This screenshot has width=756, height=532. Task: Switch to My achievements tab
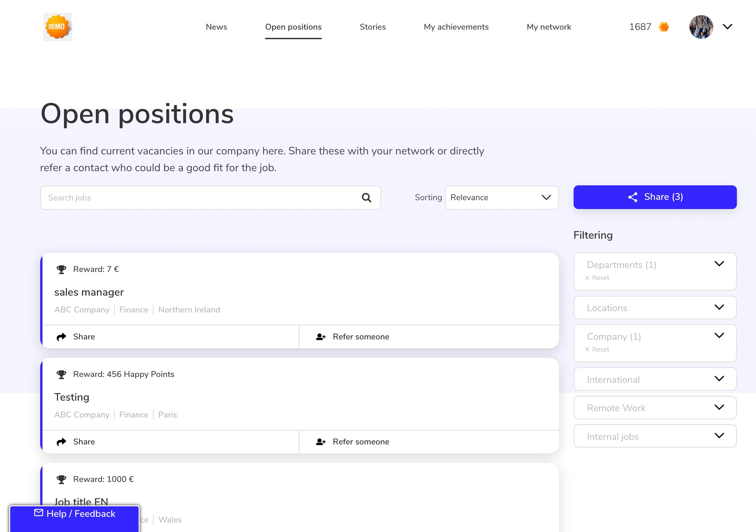click(x=456, y=27)
